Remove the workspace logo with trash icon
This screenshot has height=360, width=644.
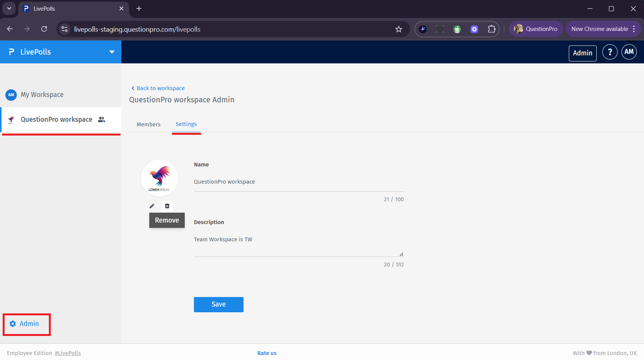[x=167, y=206]
